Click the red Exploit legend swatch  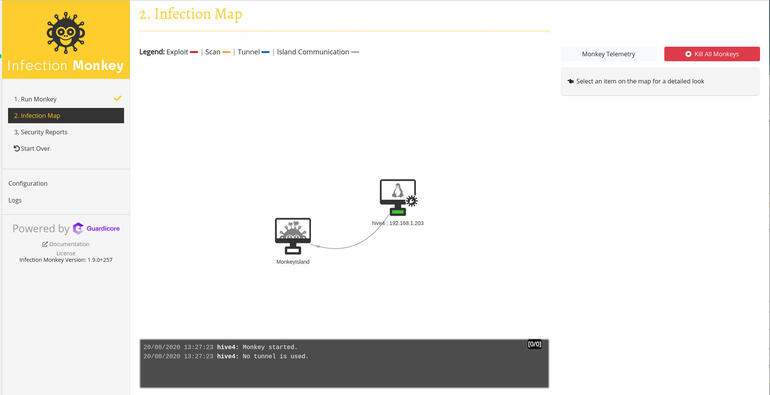point(194,52)
